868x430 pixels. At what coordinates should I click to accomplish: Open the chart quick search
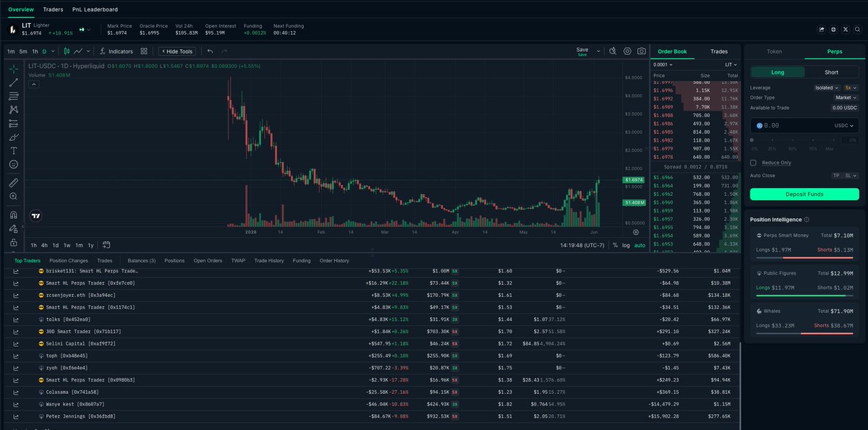pos(612,51)
